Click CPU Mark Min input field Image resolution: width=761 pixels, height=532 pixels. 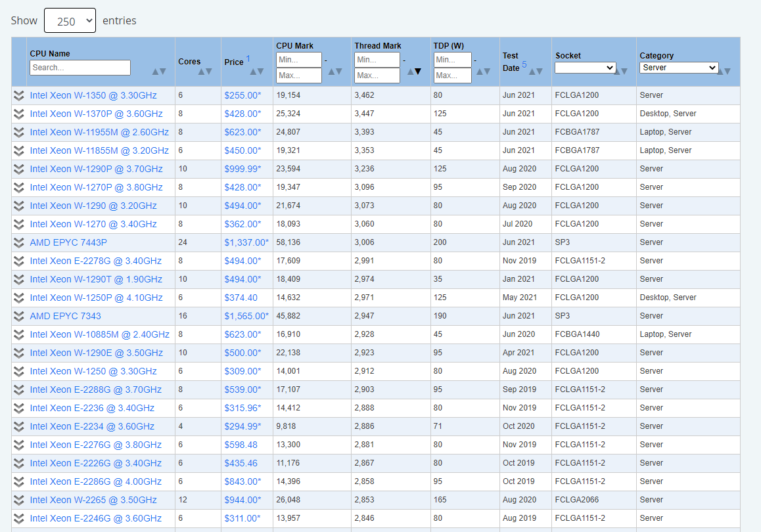298,60
